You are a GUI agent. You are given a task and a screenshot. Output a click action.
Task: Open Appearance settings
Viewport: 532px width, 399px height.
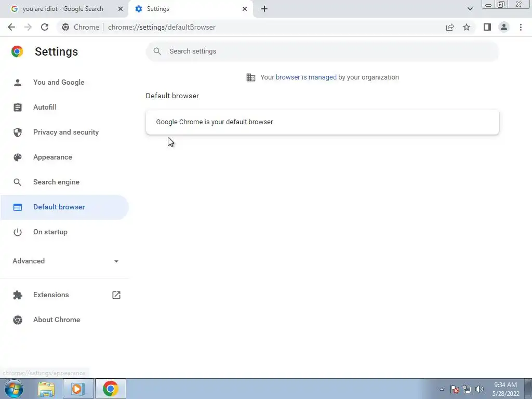[x=64, y=157]
